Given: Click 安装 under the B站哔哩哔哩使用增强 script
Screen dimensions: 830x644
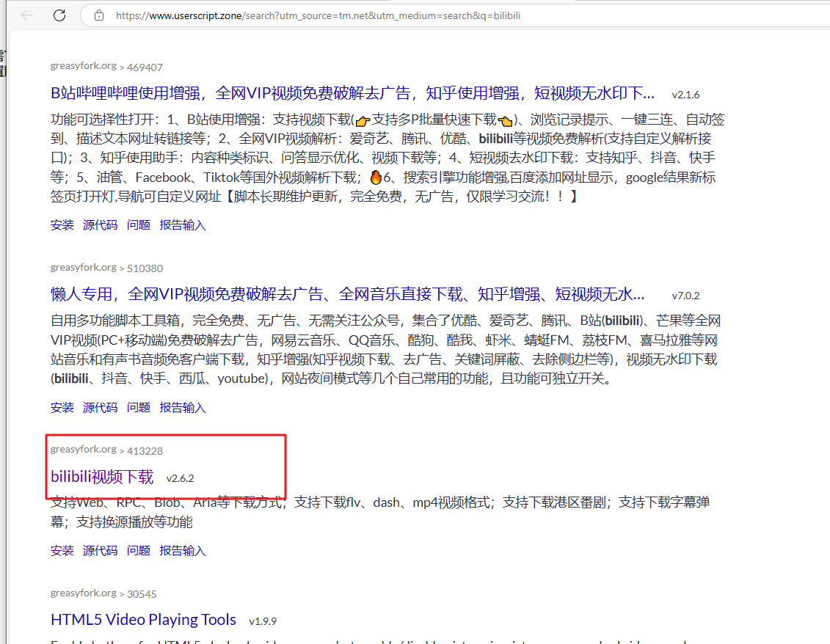Looking at the screenshot, I should pos(62,225).
